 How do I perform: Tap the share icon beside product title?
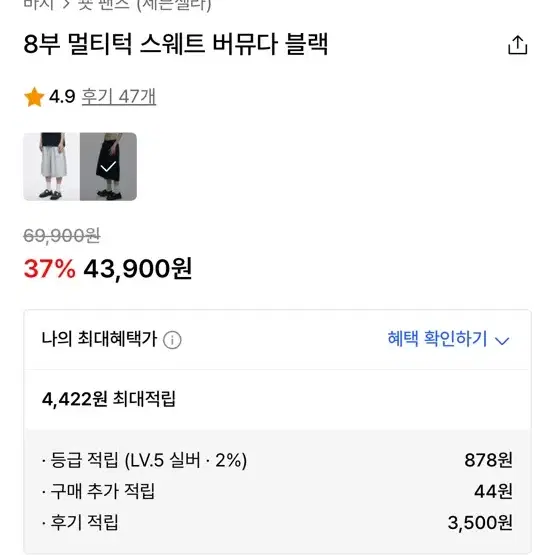[x=517, y=45]
